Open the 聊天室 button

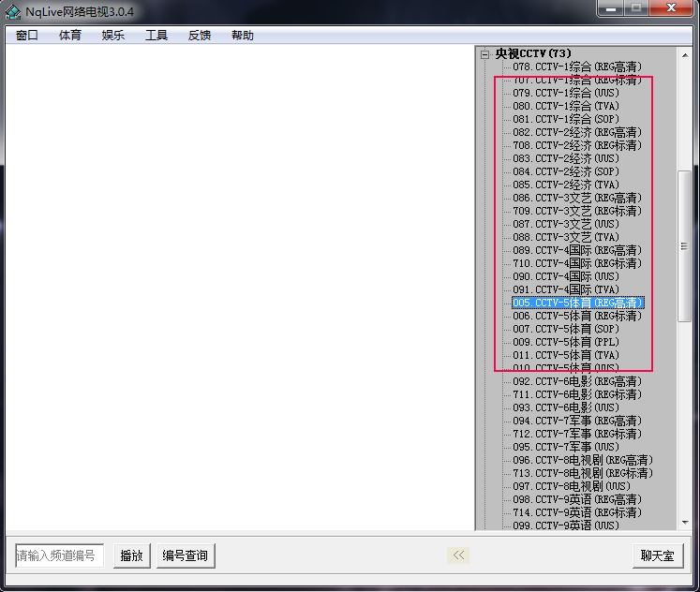[658, 555]
